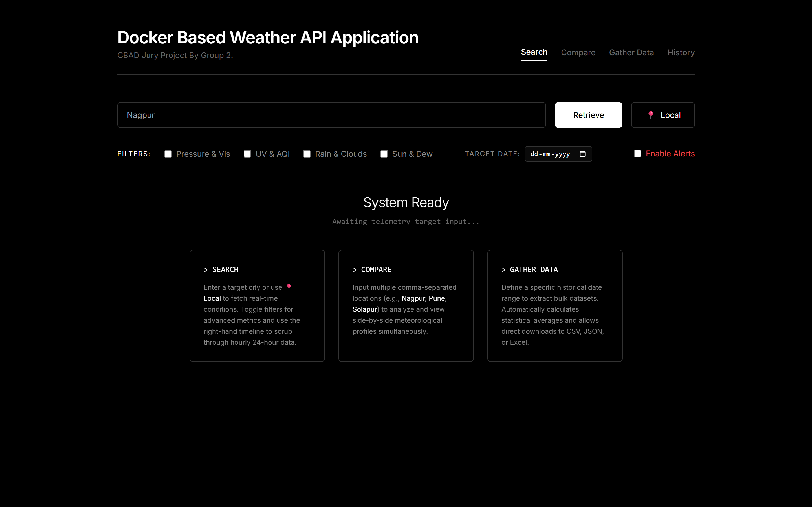
Task: Tick the Sun & Dew filter checkbox
Action: (384, 154)
